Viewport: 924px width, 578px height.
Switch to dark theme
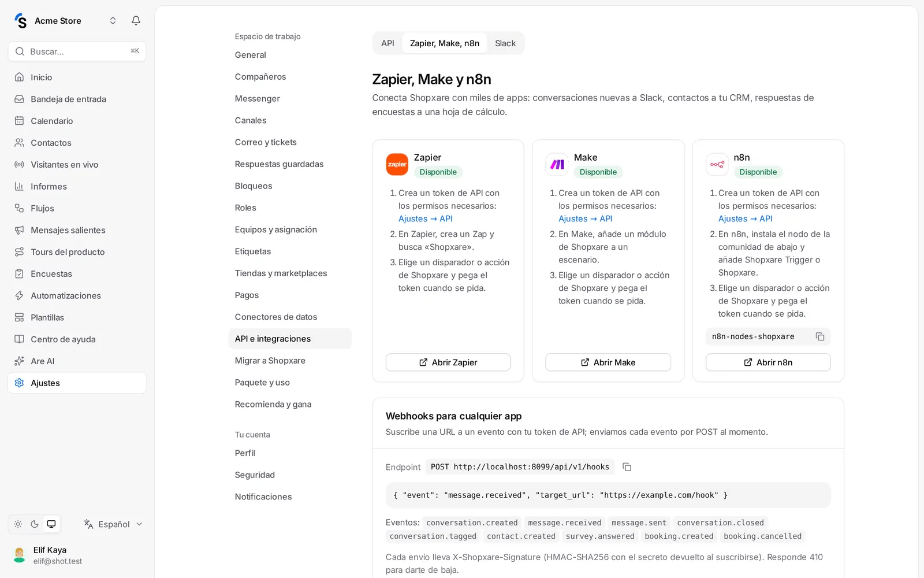coord(35,524)
